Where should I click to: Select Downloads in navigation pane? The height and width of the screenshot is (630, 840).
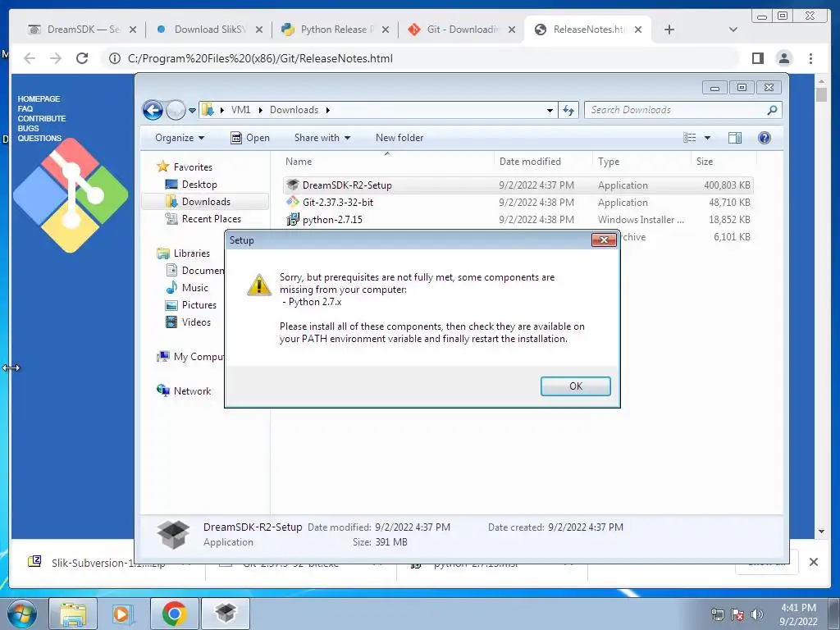coord(205,202)
